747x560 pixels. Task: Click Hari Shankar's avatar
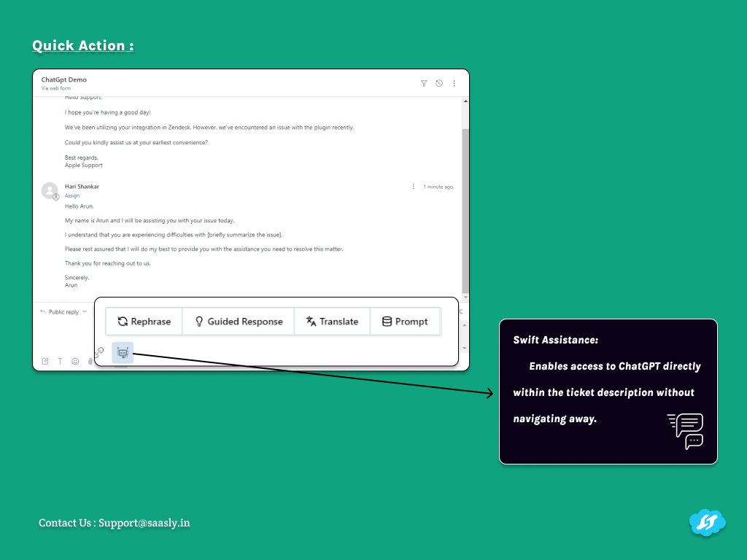[50, 190]
